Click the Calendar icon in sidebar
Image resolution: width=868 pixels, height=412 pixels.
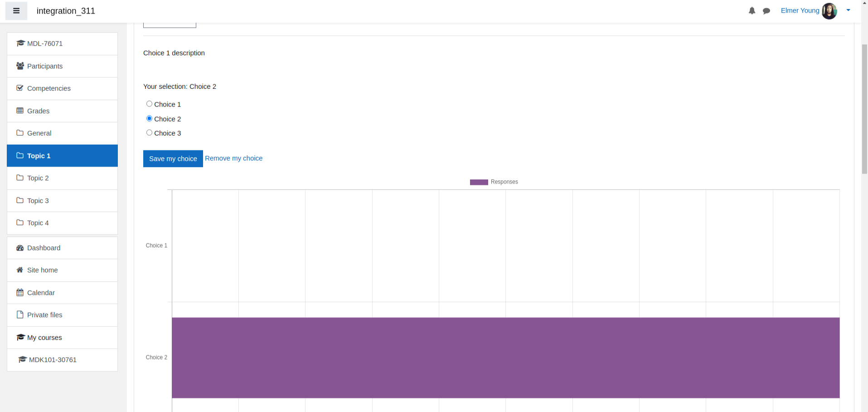click(20, 292)
